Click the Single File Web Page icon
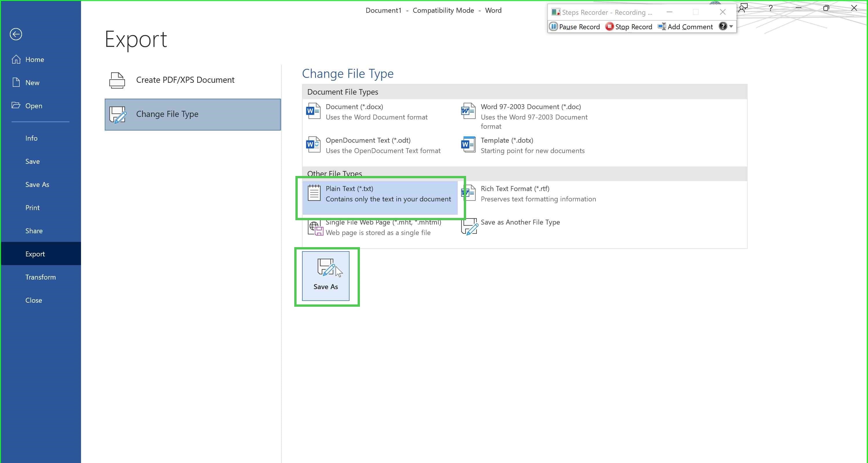 (315, 227)
